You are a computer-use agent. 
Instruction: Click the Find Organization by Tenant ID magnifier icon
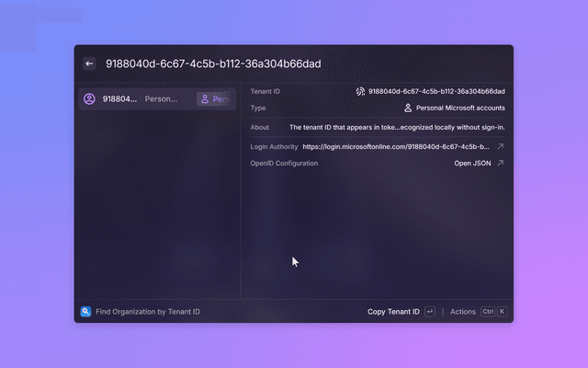point(85,311)
